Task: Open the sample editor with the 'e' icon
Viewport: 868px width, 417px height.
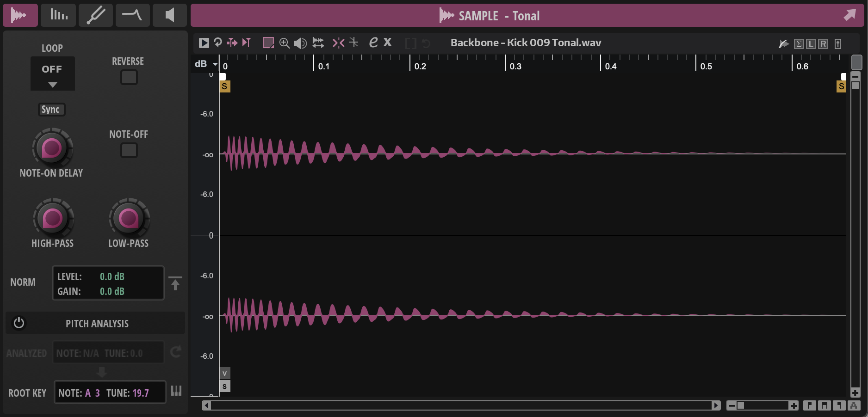Action: point(373,43)
